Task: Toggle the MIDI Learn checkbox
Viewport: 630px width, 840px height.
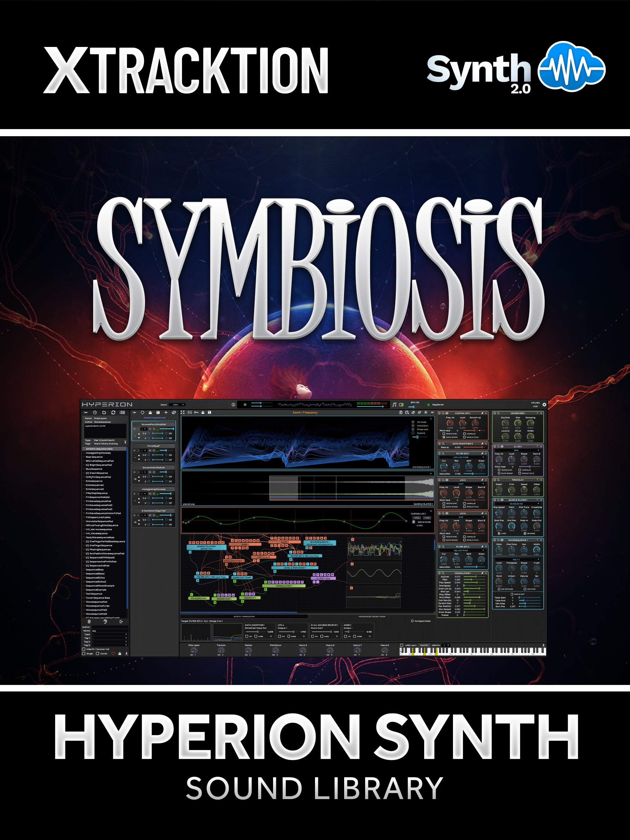Action: 402,645
